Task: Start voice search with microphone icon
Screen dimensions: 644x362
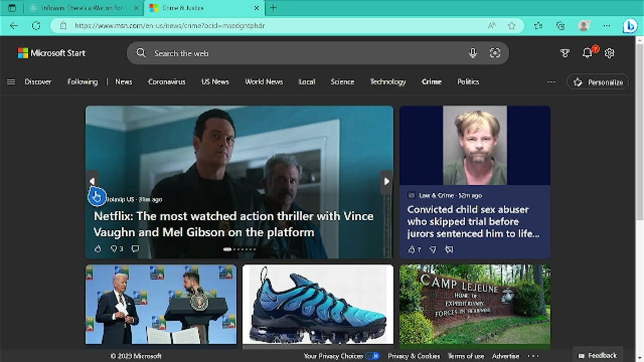Action: [x=472, y=53]
